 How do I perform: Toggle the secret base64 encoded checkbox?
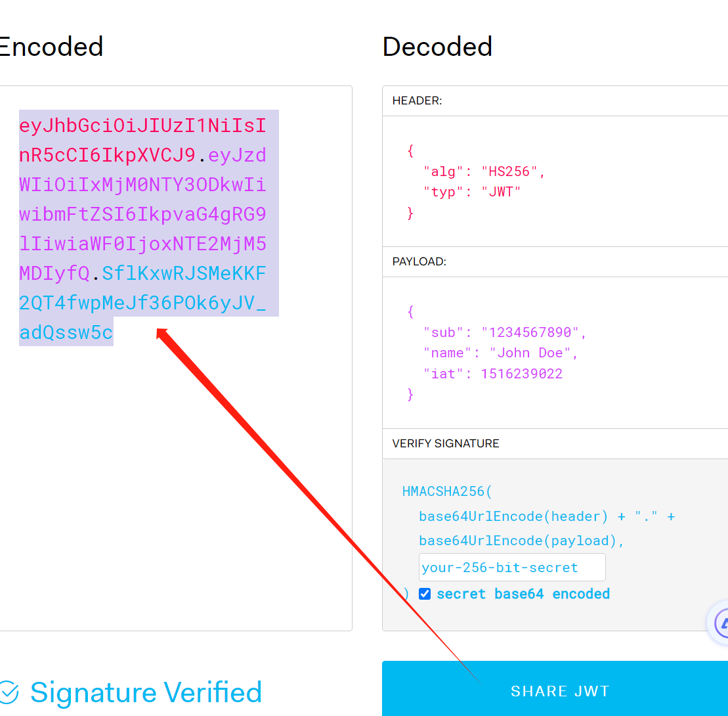click(424, 594)
